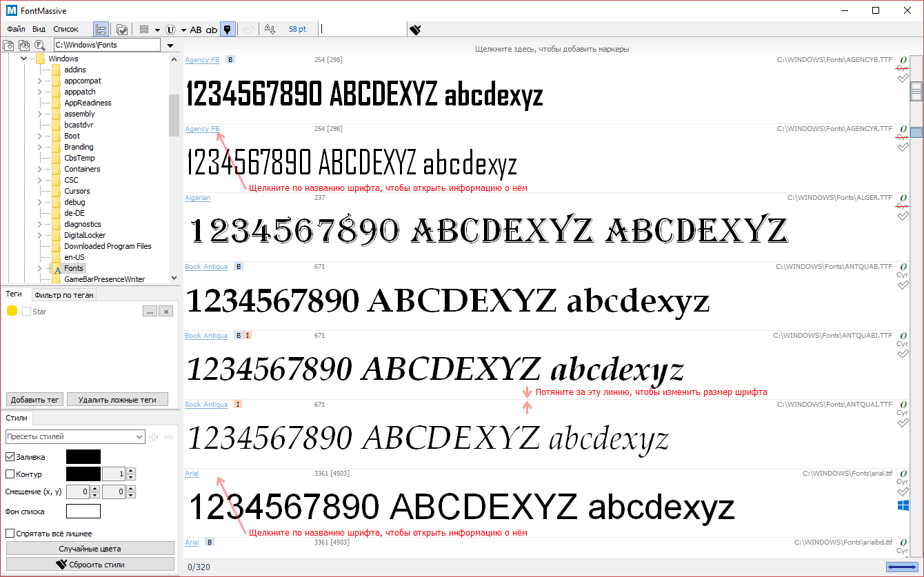Click the italic I badge beside Book Antiqua B
Screen dimensions: 924x577
(248, 336)
